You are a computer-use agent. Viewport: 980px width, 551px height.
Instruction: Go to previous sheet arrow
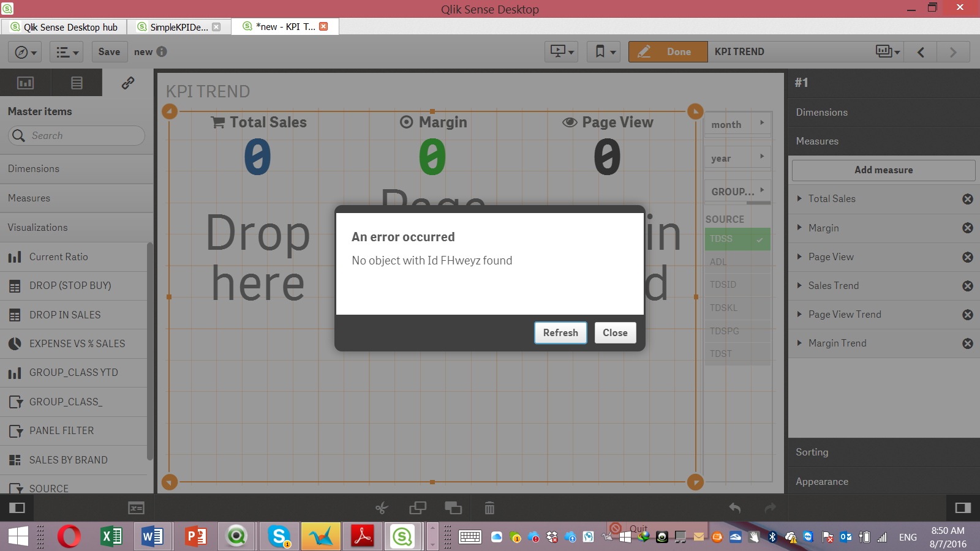click(x=921, y=52)
